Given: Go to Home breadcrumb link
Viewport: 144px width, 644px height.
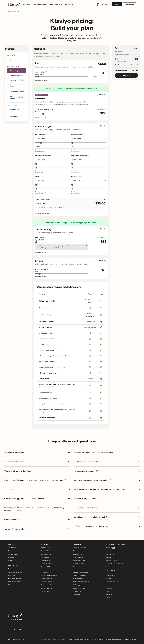Looking at the screenshot, I should coord(10,12).
